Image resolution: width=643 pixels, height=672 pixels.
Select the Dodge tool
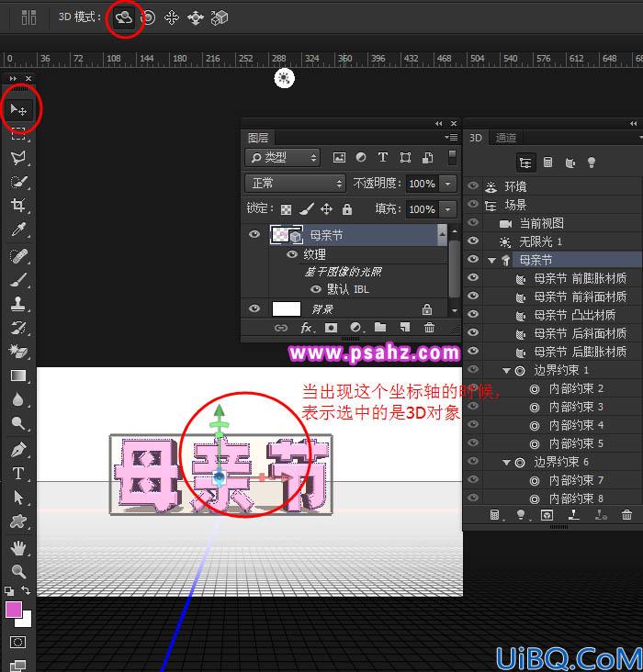click(18, 423)
